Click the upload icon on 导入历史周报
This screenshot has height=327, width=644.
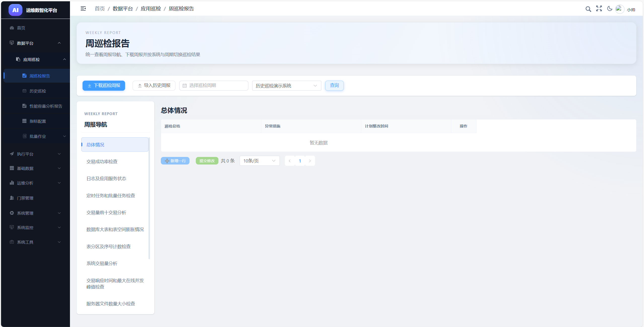(x=140, y=86)
